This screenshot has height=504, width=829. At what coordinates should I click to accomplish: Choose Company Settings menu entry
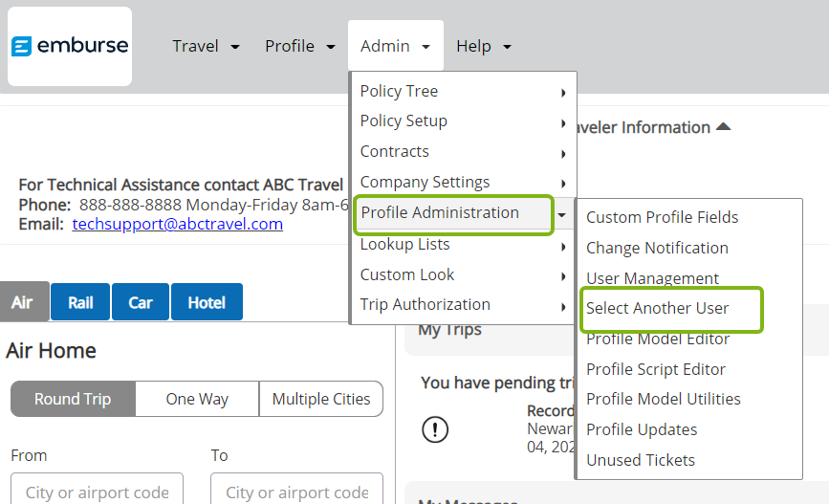425,182
